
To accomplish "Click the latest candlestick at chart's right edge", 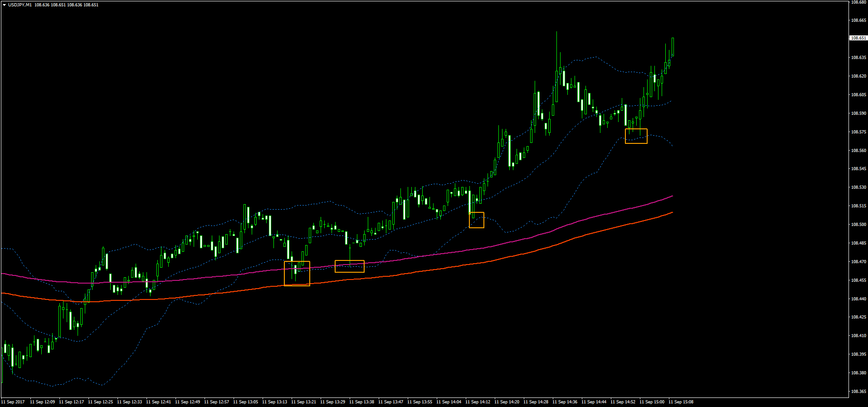I will click(x=673, y=47).
